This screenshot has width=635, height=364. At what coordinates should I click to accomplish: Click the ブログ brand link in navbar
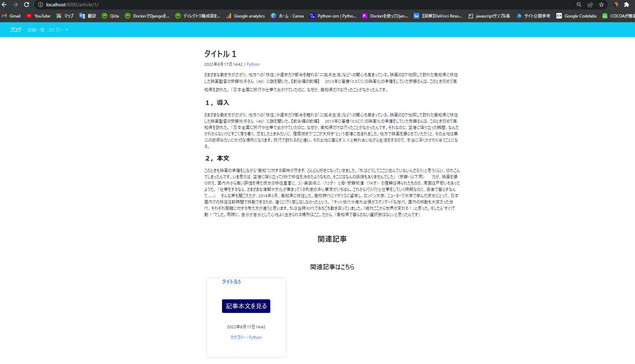click(x=15, y=30)
